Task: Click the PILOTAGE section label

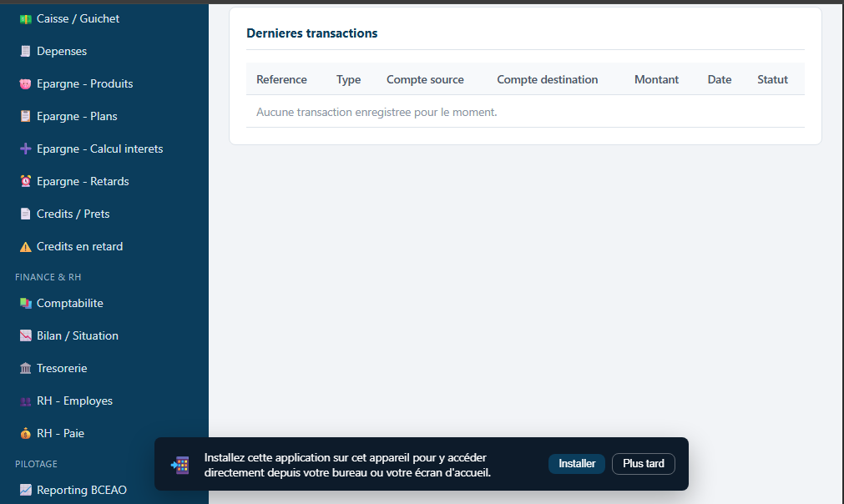Action: point(36,464)
